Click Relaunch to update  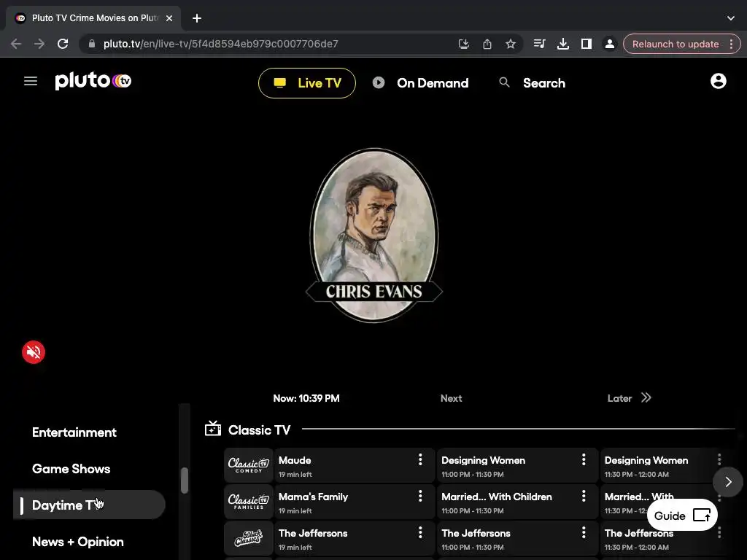[x=675, y=44]
